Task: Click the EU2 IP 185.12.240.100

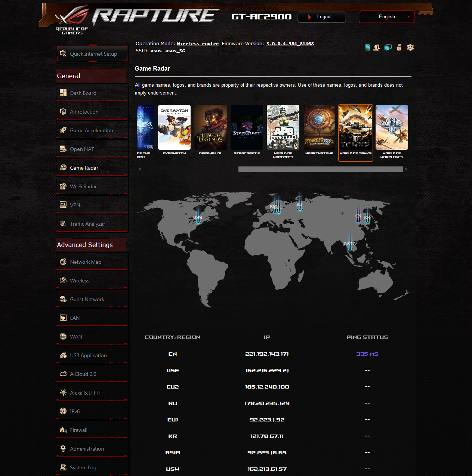Action: tap(267, 387)
